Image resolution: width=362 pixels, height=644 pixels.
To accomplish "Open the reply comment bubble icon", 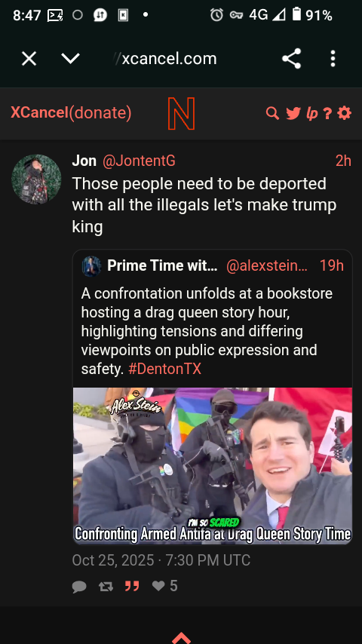I will [x=79, y=587].
